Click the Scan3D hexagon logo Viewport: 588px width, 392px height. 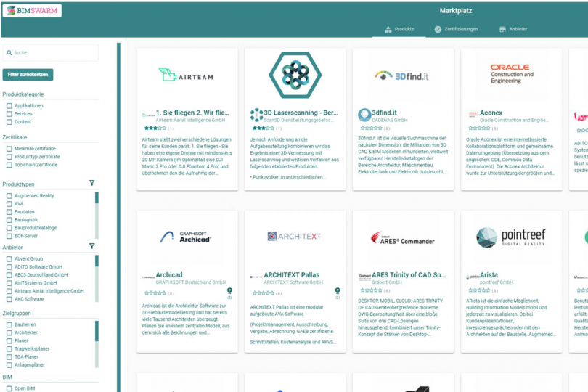(x=295, y=74)
